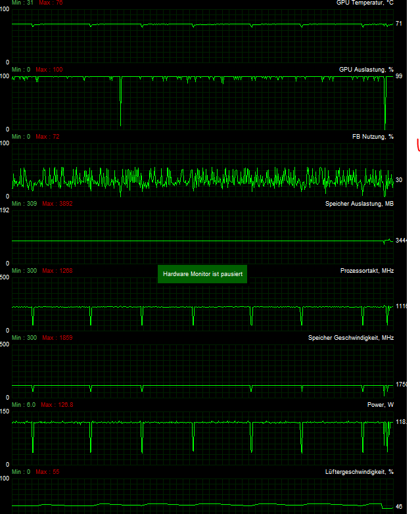Select the 'Max : 72' FB usage value
Screen dimensions: 420x514
(47, 137)
